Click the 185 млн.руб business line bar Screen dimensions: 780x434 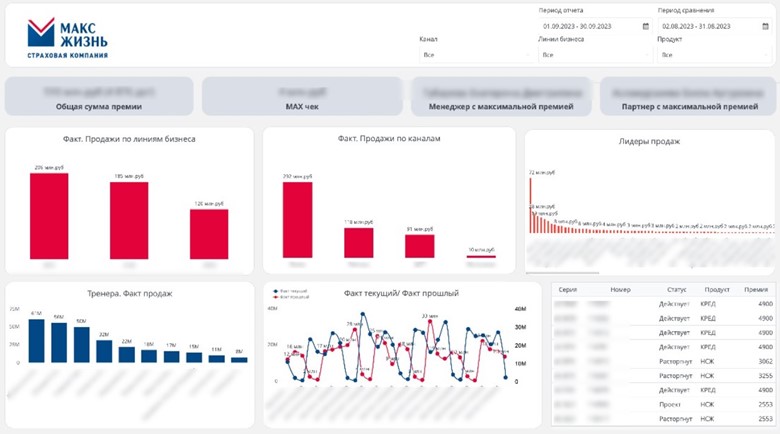[x=129, y=220]
